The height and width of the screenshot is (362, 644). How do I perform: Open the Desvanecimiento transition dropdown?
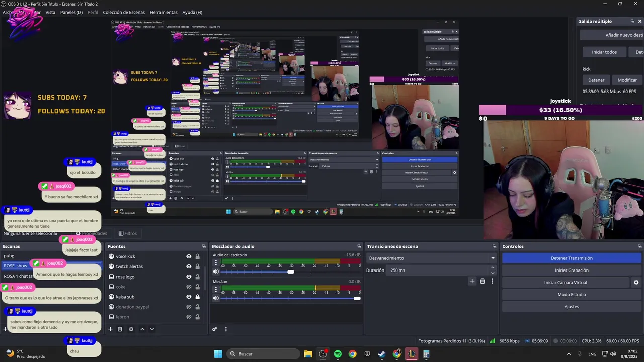432,258
